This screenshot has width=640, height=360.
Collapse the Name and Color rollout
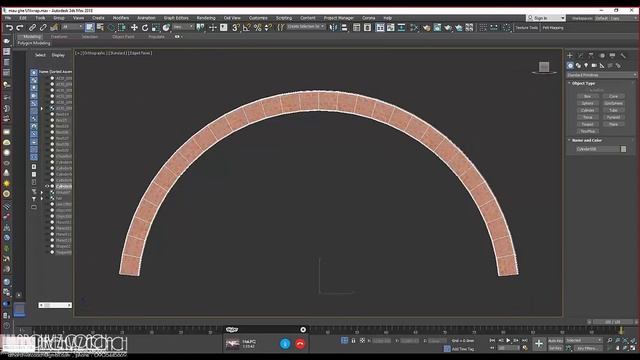(587, 140)
